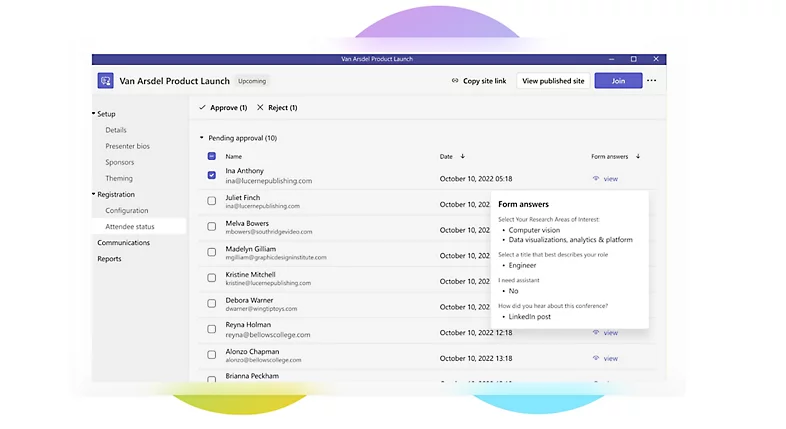Collapse the Pending approval (10) list
786x429 pixels.
pos(201,138)
